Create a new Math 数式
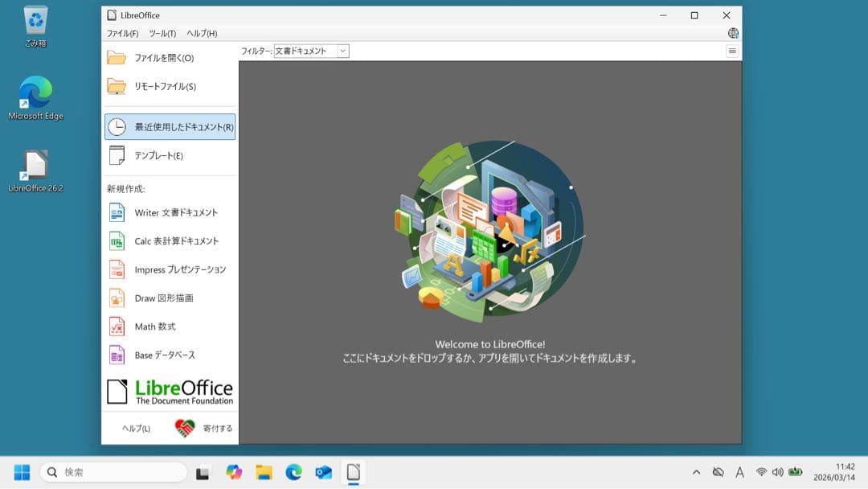 (170, 327)
